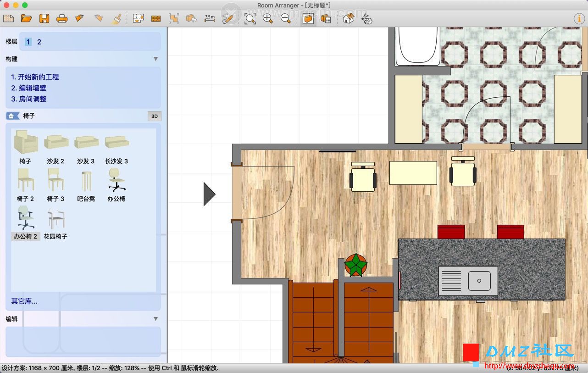Toggle the orange box view icon

coord(308,19)
